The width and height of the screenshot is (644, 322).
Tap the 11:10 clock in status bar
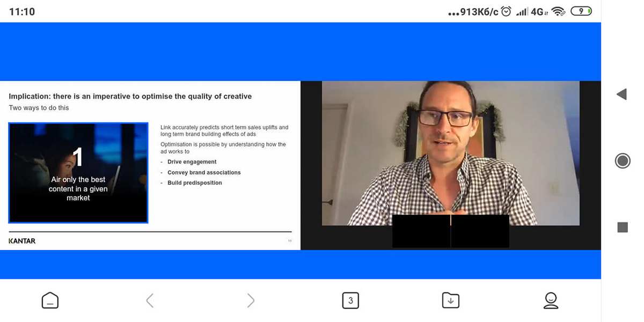click(x=22, y=11)
